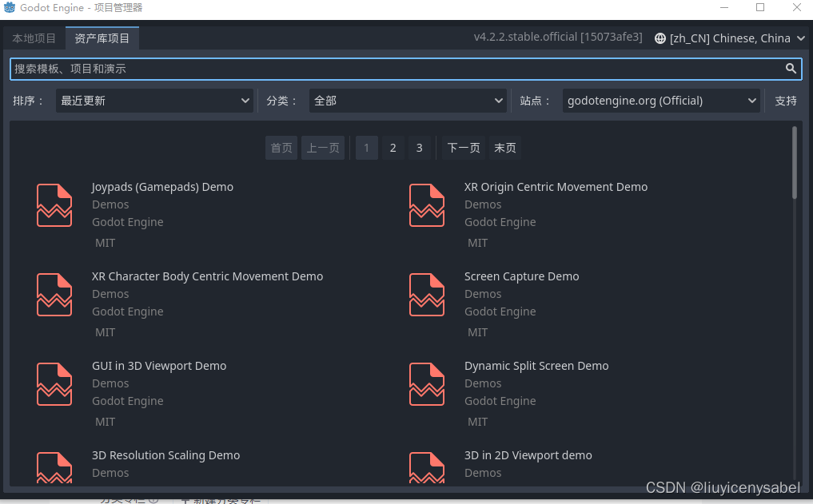Open the language selector zh_CN Chinese, China
The width and height of the screenshot is (813, 504).
tap(730, 38)
